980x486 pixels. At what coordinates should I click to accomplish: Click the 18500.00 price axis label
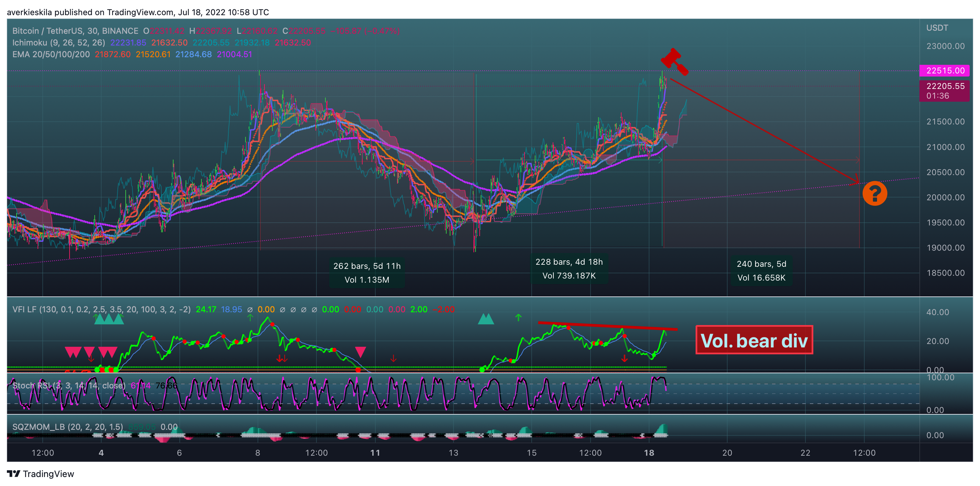tap(945, 273)
